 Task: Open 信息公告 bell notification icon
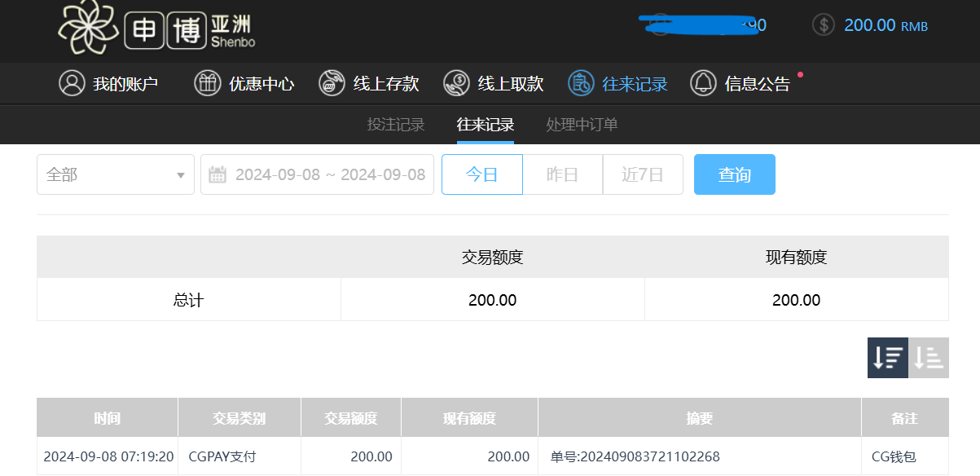(703, 83)
